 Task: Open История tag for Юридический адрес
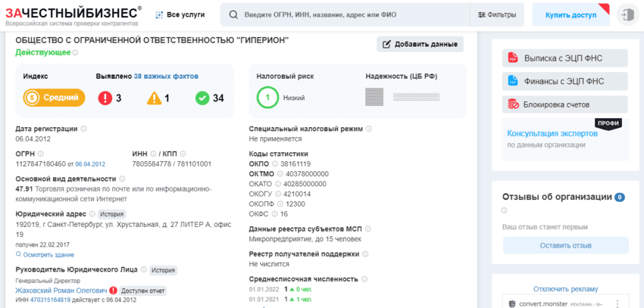111,214
